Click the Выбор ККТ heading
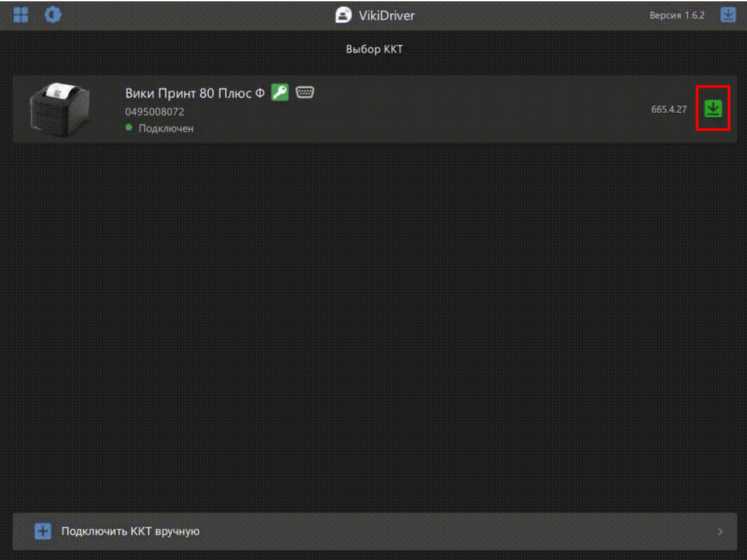The height and width of the screenshot is (560, 747). (374, 50)
